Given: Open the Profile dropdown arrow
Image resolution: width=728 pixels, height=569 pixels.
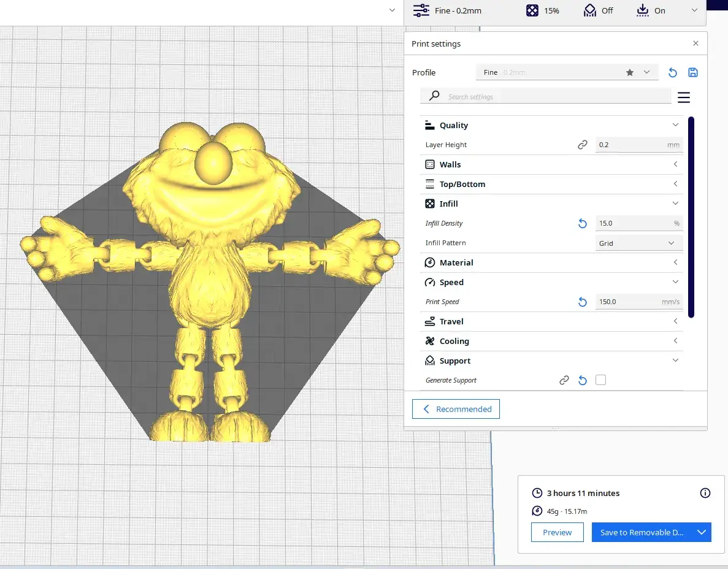Looking at the screenshot, I should tap(646, 72).
